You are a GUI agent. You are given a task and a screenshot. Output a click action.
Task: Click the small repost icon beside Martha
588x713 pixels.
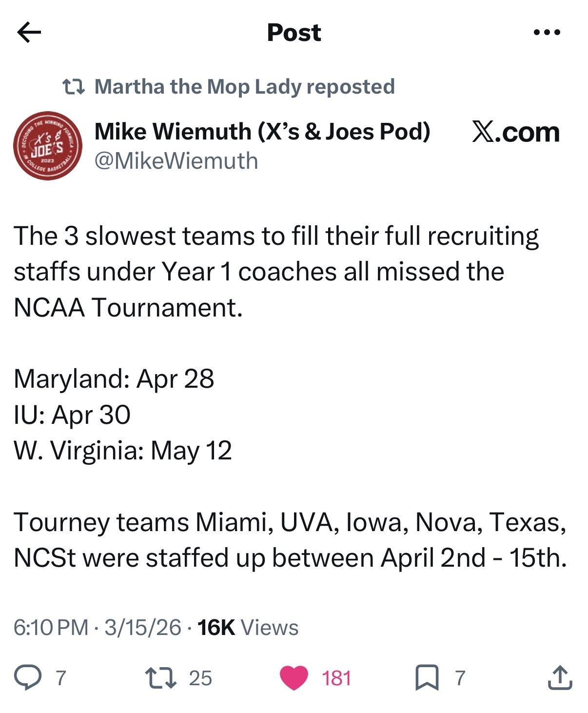pyautogui.click(x=75, y=87)
